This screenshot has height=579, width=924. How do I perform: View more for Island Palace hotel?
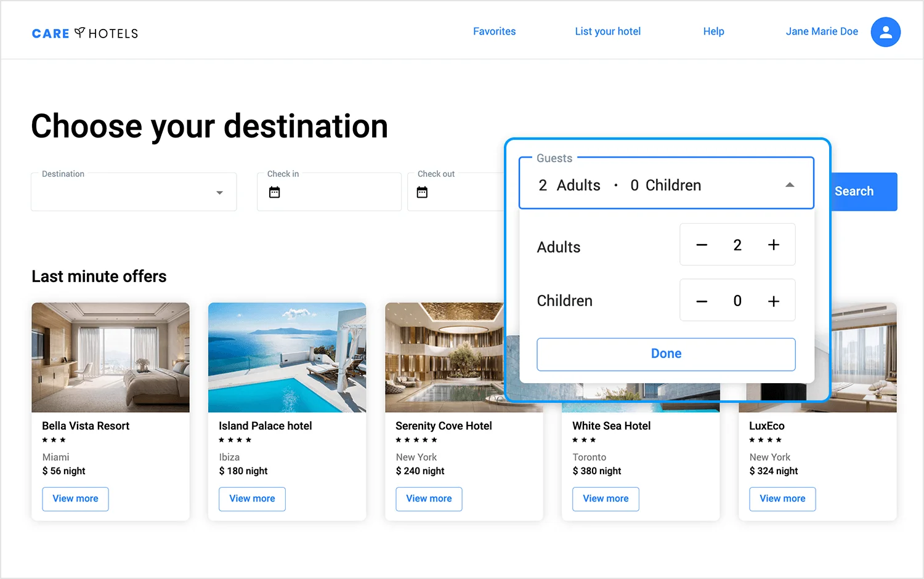[252, 499]
